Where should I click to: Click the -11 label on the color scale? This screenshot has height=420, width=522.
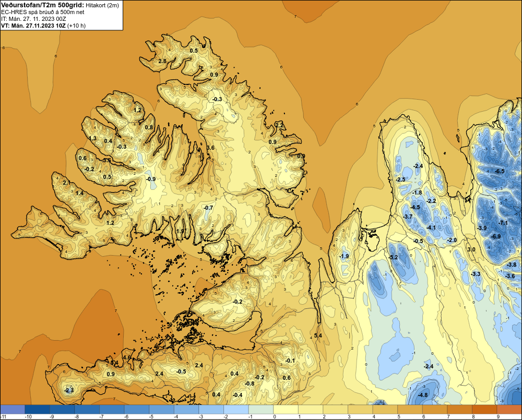point(3,417)
